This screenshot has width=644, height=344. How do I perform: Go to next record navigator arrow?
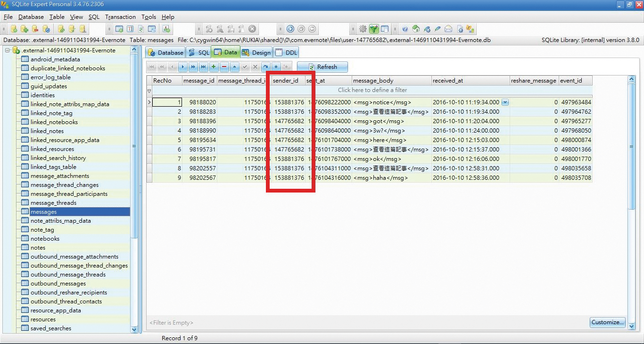pyautogui.click(x=183, y=67)
